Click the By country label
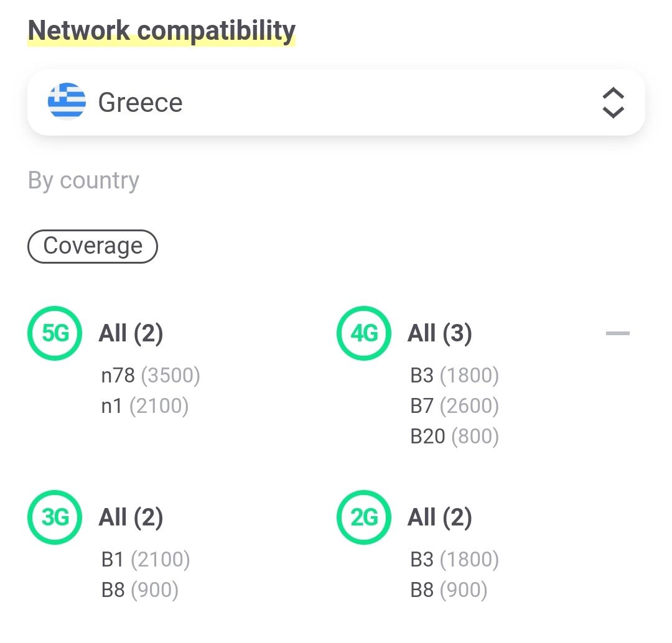Image resolution: width=672 pixels, height=643 pixels. click(x=83, y=180)
